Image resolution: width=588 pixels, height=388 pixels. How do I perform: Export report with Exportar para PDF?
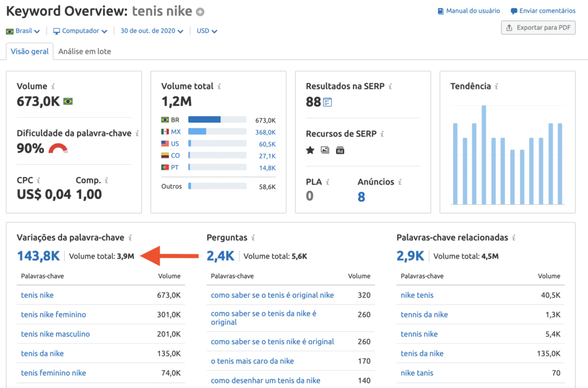coord(538,28)
